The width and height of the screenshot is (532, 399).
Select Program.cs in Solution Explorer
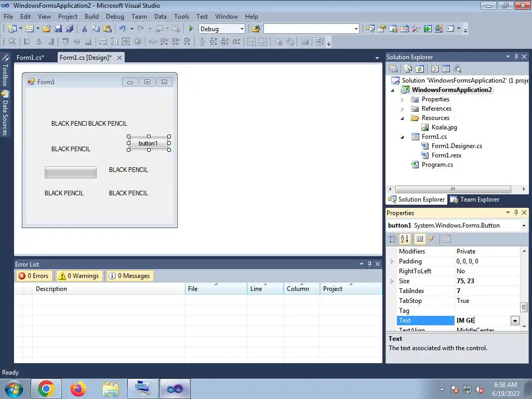(437, 165)
